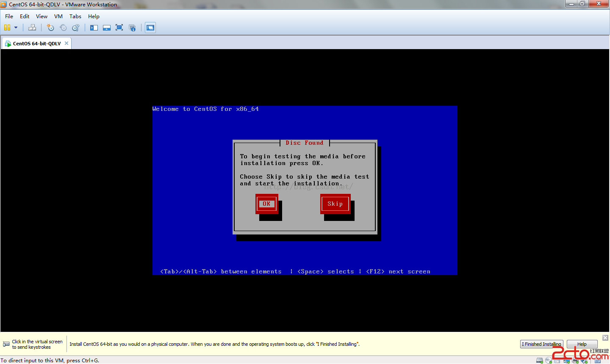Viewport: 610px width, 364px height.
Task: Click 'Install CentOS 64-bit as you would' message
Action: pyautogui.click(x=214, y=344)
